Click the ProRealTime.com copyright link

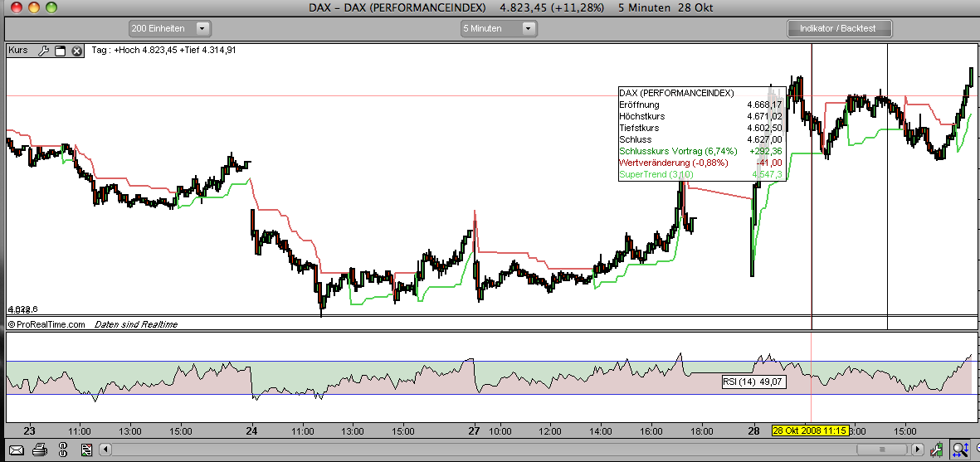[46, 324]
